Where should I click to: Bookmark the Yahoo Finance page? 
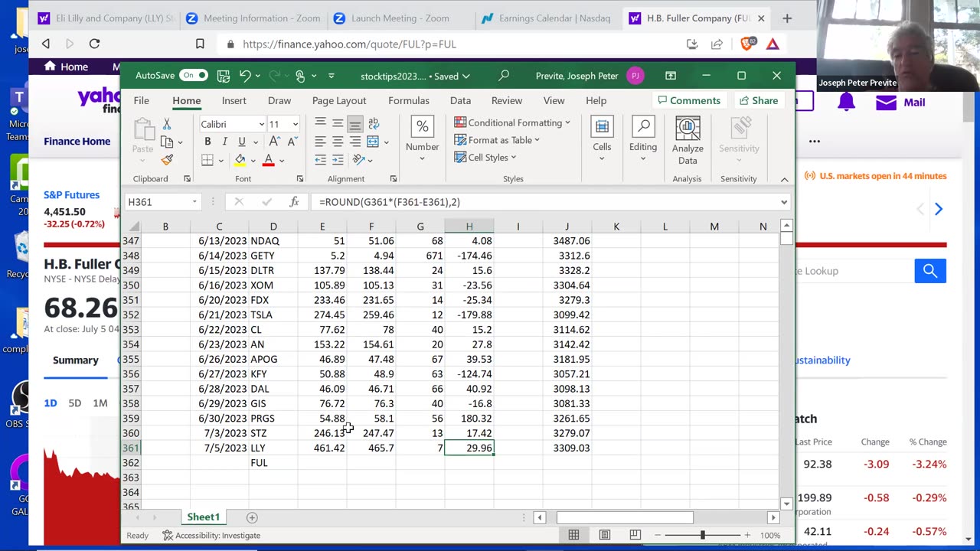tap(200, 44)
